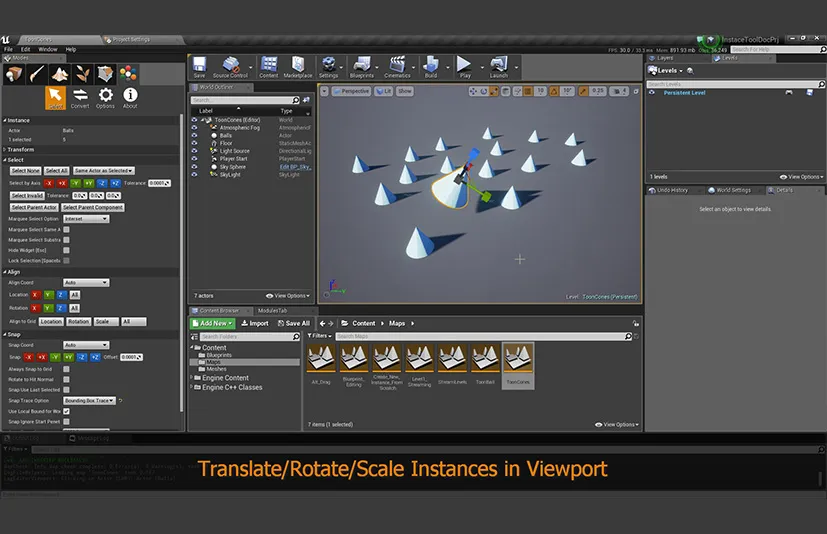
Task: Select viewport translate gizmo mode
Action: click(473, 91)
